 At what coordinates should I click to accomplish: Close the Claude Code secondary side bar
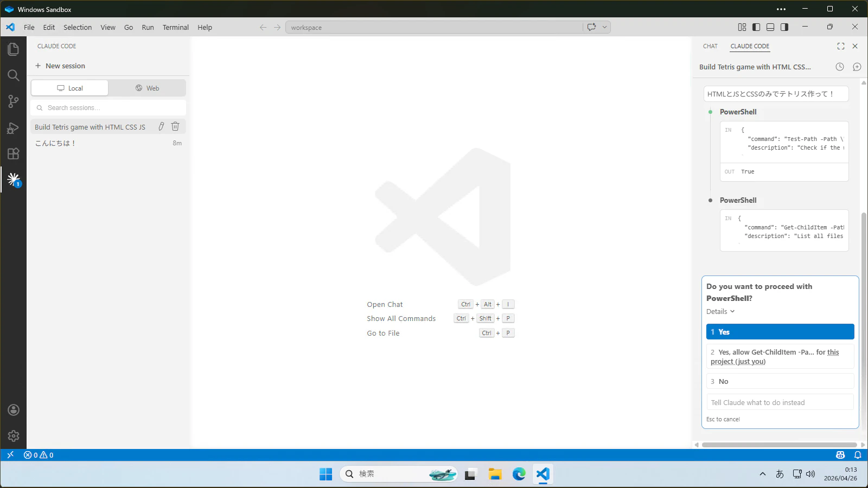pyautogui.click(x=855, y=46)
